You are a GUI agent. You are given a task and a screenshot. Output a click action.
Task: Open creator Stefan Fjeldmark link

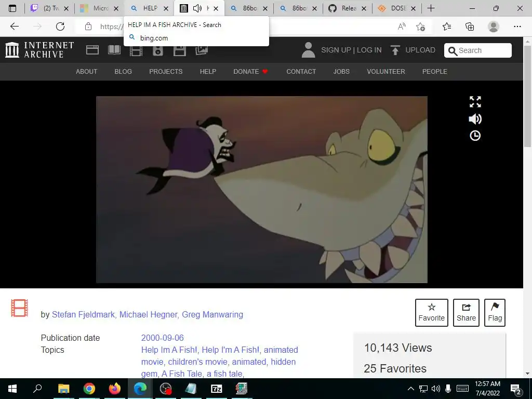pos(83,314)
